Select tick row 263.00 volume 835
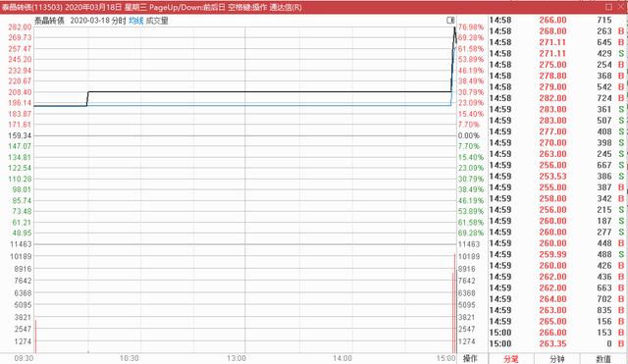The height and width of the screenshot is (364, 628). [x=557, y=310]
